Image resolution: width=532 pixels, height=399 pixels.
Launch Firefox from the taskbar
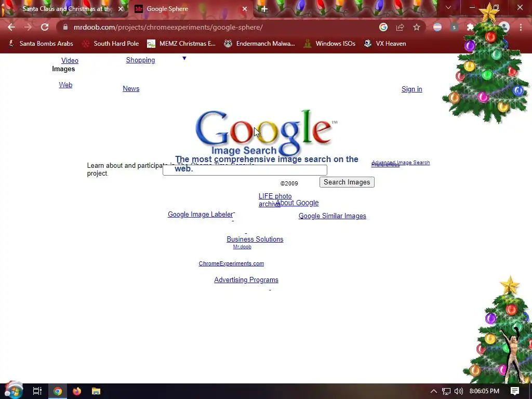tap(77, 391)
